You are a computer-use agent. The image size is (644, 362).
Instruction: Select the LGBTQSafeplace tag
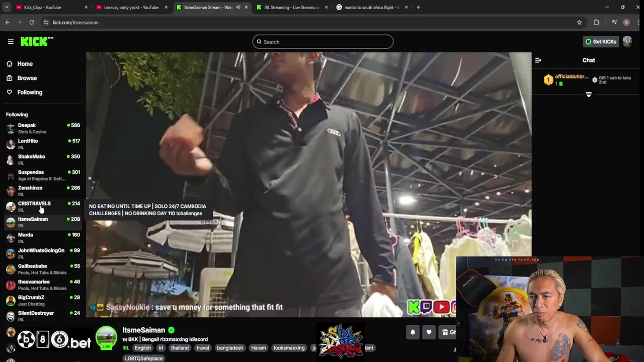point(144,358)
